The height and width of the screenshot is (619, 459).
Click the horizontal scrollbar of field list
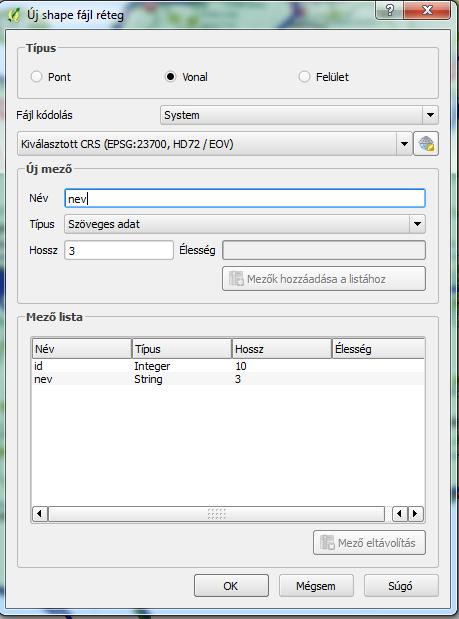216,514
